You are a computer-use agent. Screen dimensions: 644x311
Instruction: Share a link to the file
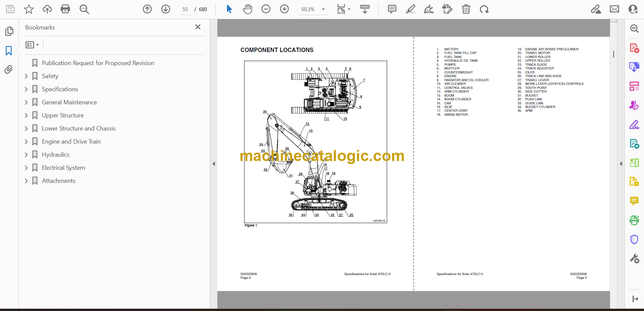pos(596,9)
